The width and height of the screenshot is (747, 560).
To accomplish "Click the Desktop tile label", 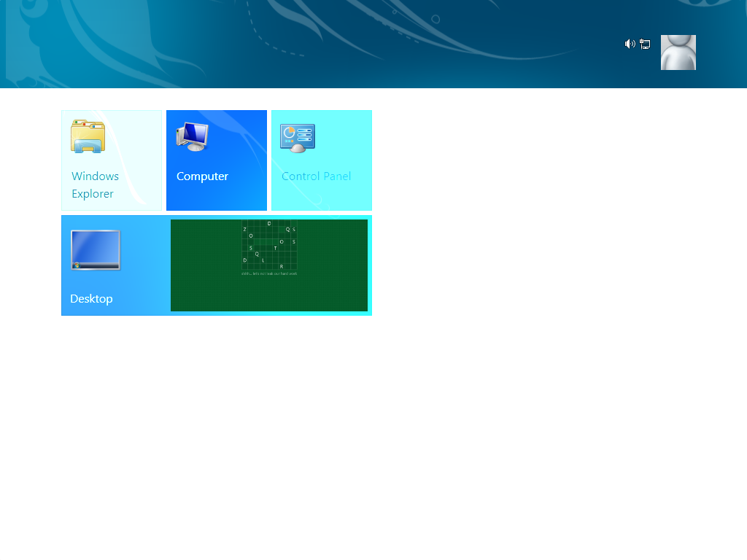I will (91, 298).
